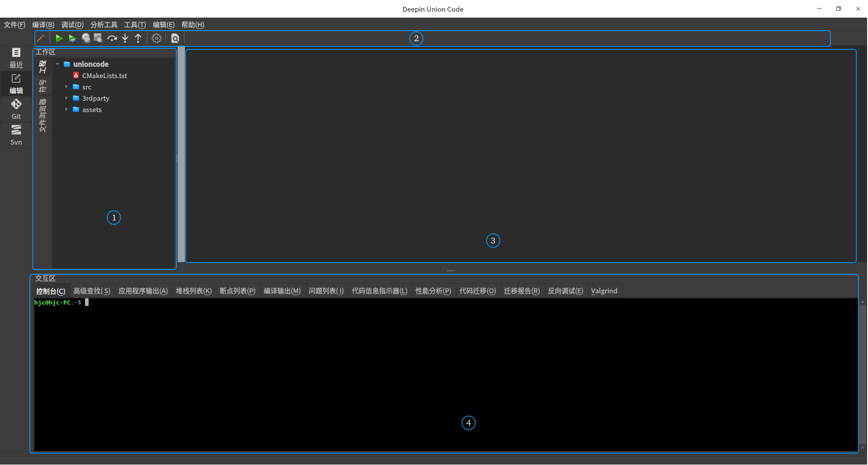
Task: Click the hammer build icon
Action: click(x=41, y=38)
